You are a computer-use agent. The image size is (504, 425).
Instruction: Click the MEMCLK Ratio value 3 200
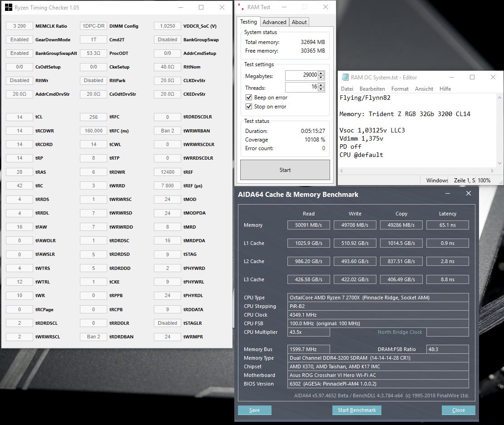click(19, 26)
